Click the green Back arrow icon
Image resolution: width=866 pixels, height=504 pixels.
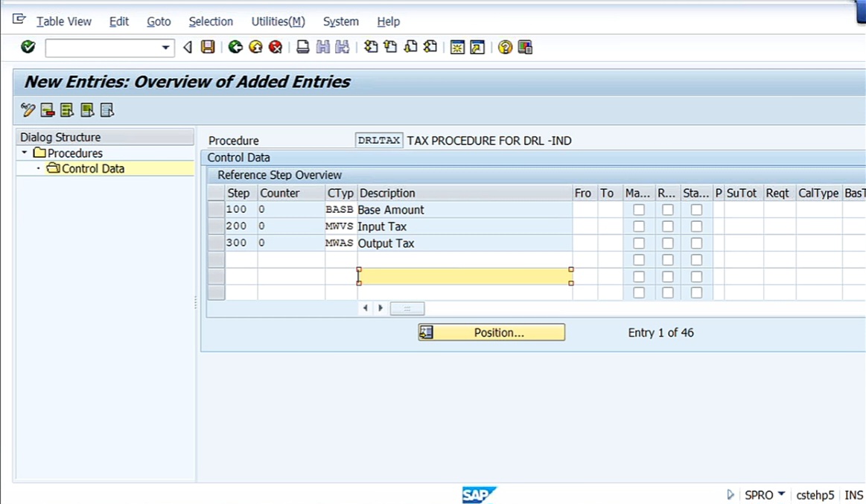tap(236, 47)
